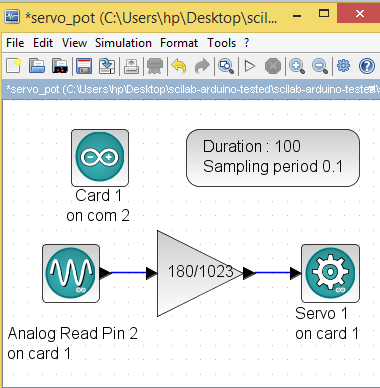This screenshot has width=380, height=388.
Task: Open the Simulation menu
Action: coord(123,43)
